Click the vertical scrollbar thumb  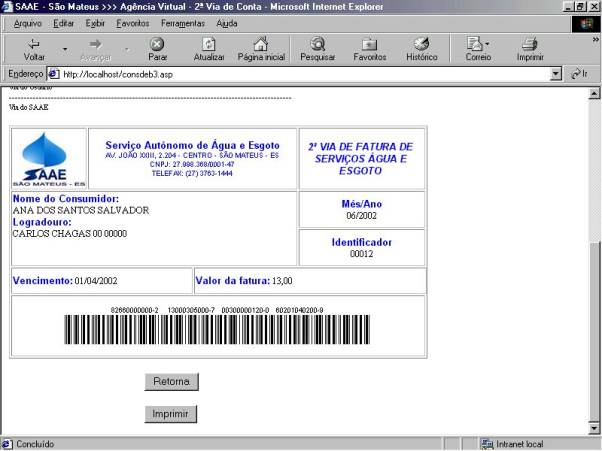594,332
